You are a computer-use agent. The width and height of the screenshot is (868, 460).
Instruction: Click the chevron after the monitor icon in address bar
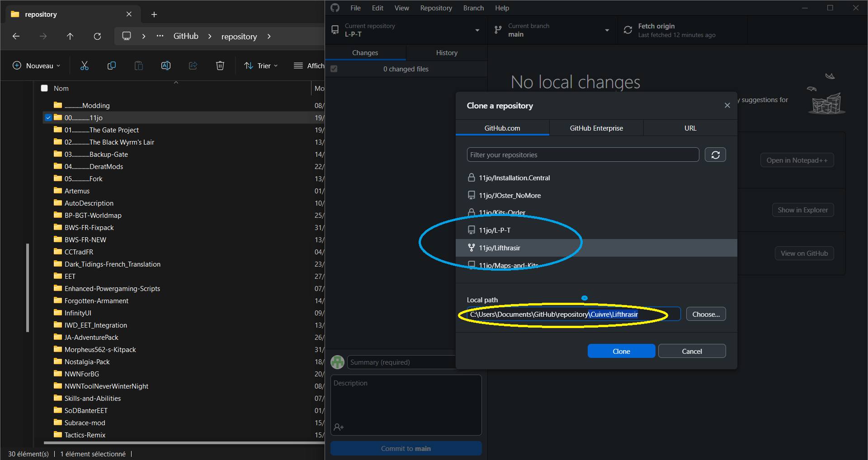coord(144,36)
